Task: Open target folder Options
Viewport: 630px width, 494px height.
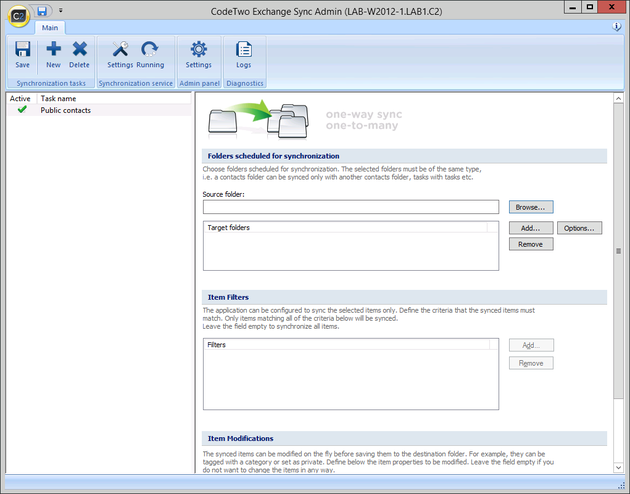Action: (x=579, y=228)
